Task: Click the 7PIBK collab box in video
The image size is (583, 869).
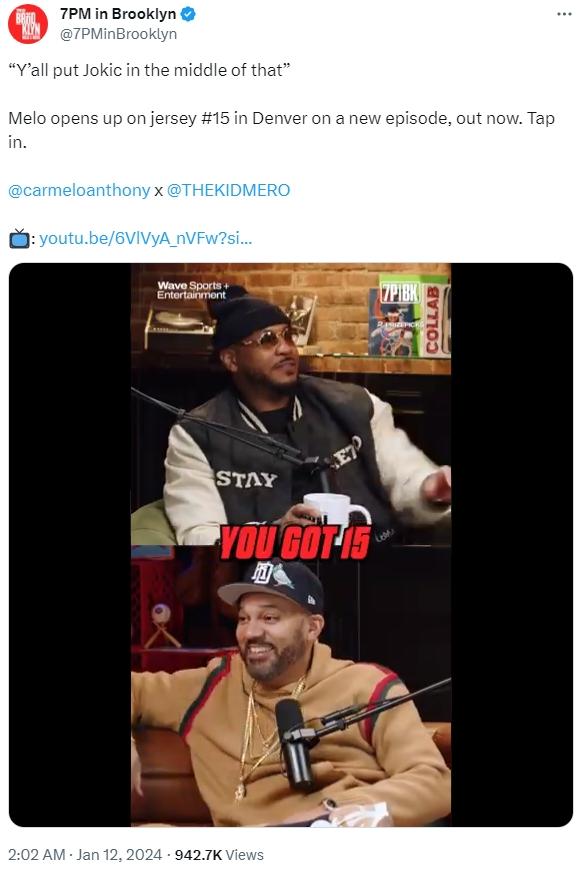Action: [x=410, y=316]
